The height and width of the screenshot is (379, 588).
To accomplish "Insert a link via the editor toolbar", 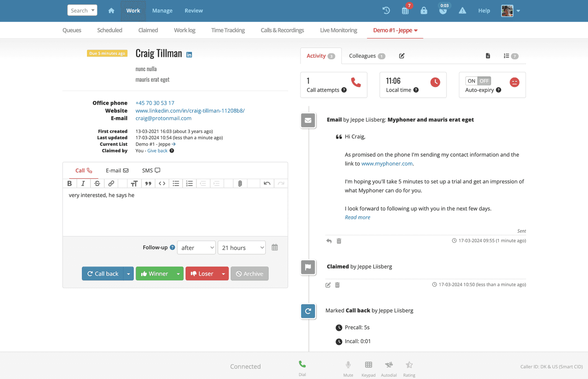I will [111, 183].
